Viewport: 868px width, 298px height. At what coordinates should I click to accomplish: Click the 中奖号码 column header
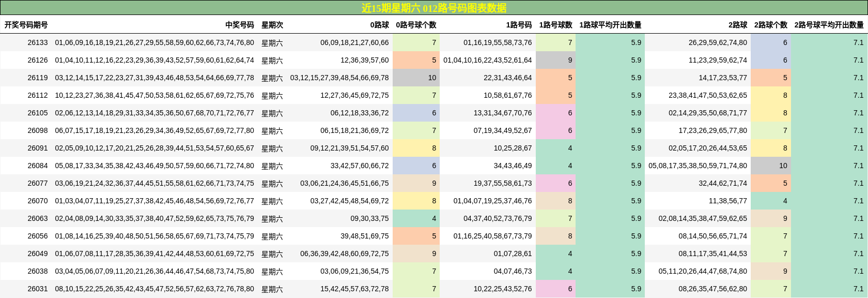(240, 25)
